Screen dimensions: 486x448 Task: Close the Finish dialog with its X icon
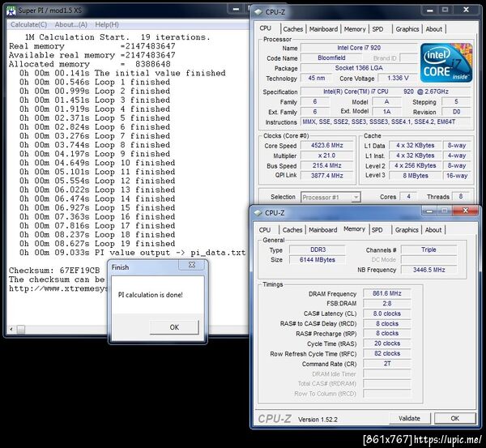(192, 265)
